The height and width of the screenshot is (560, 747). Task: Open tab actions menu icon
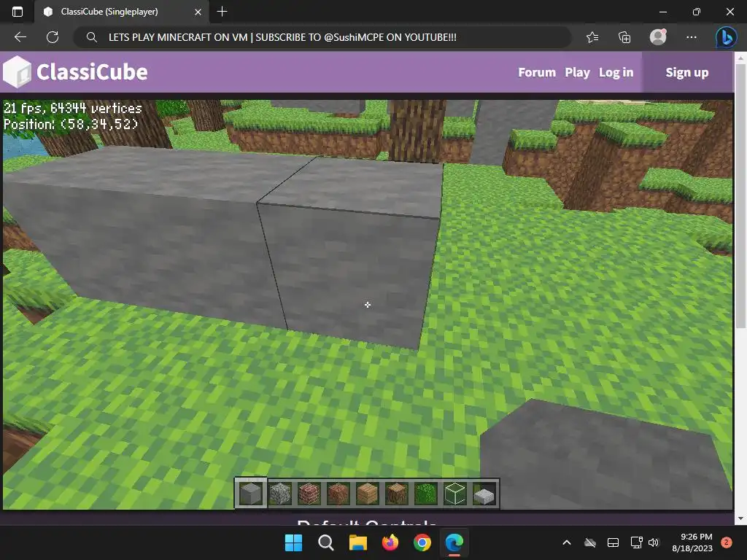(x=18, y=12)
